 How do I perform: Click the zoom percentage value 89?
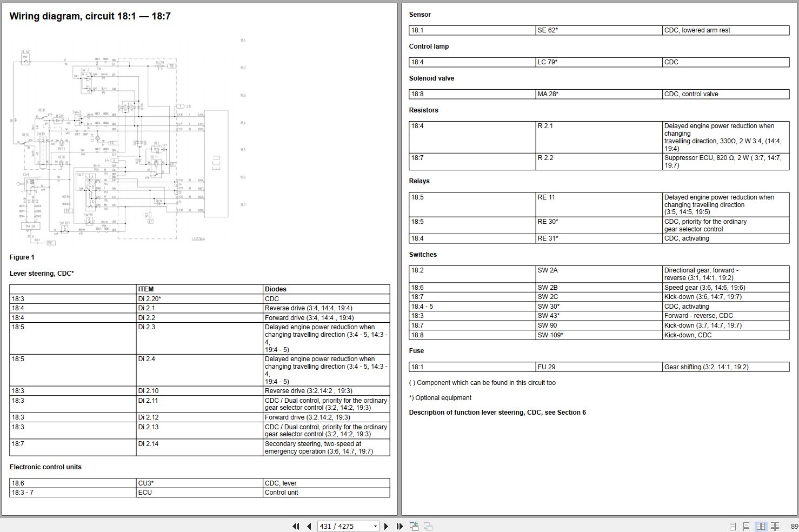pyautogui.click(x=794, y=526)
